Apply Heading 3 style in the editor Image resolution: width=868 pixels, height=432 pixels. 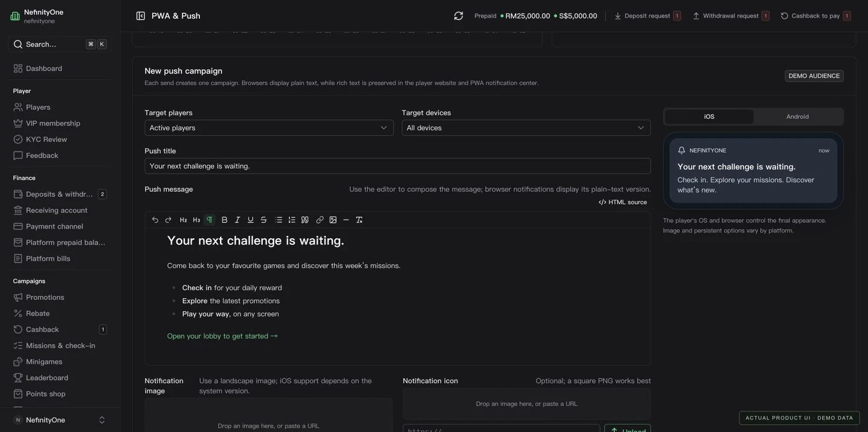pyautogui.click(x=197, y=220)
